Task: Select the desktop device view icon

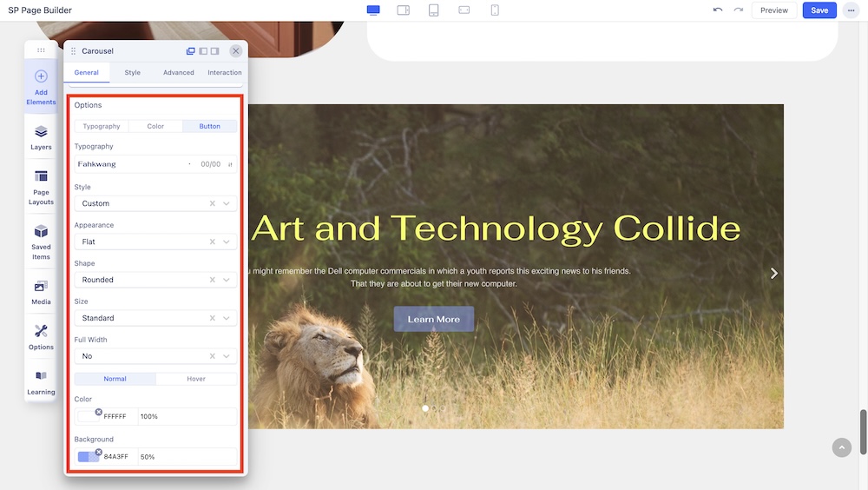Action: pos(373,10)
